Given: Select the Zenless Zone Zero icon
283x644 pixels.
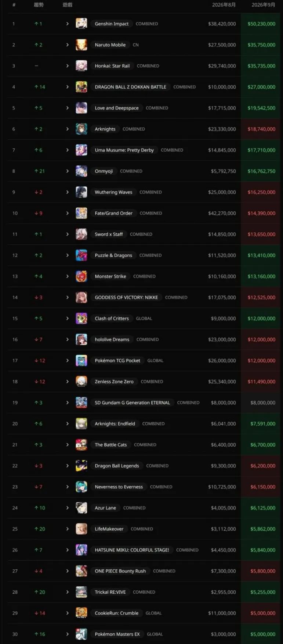Looking at the screenshot, I should coord(81,382).
